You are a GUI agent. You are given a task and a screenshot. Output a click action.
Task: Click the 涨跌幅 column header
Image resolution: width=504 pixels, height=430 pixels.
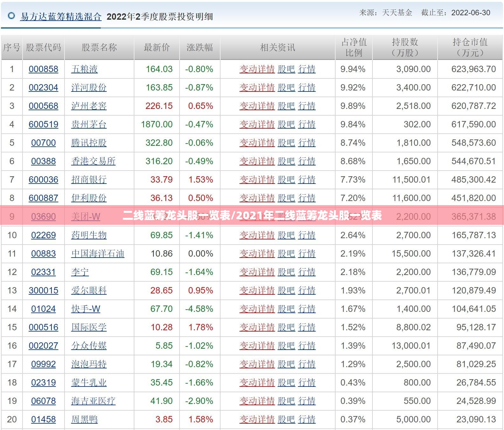click(200, 47)
